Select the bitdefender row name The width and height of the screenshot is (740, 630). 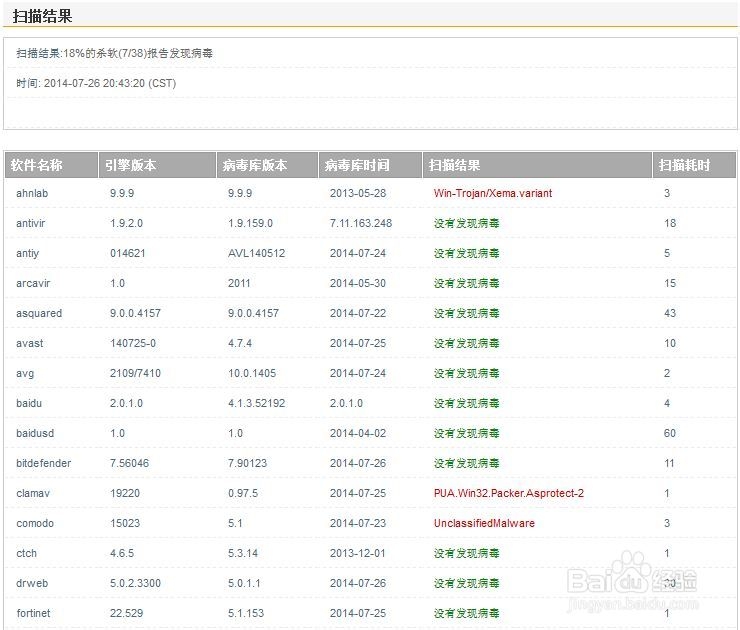(x=43, y=463)
